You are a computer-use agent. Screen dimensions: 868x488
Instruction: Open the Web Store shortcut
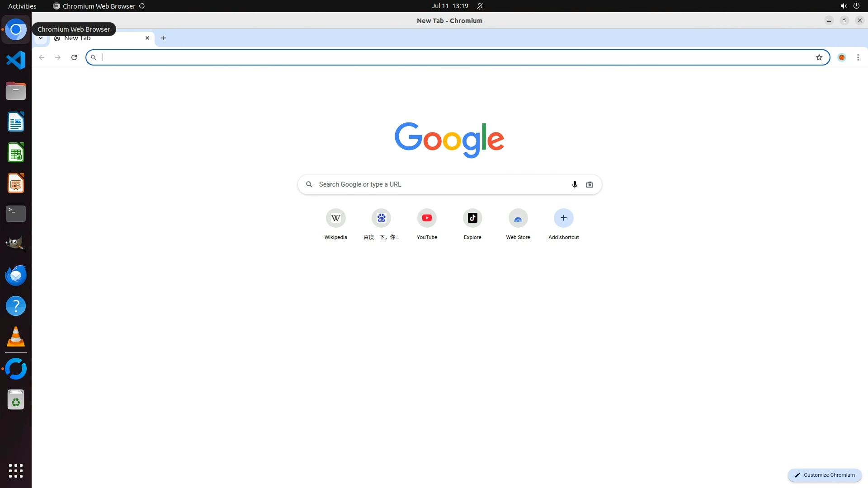coord(518,218)
